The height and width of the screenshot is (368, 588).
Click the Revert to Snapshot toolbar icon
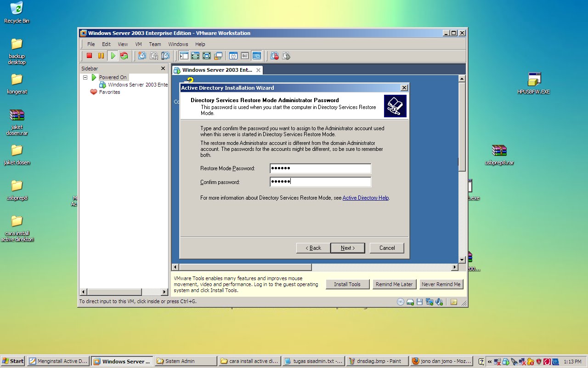tap(154, 56)
